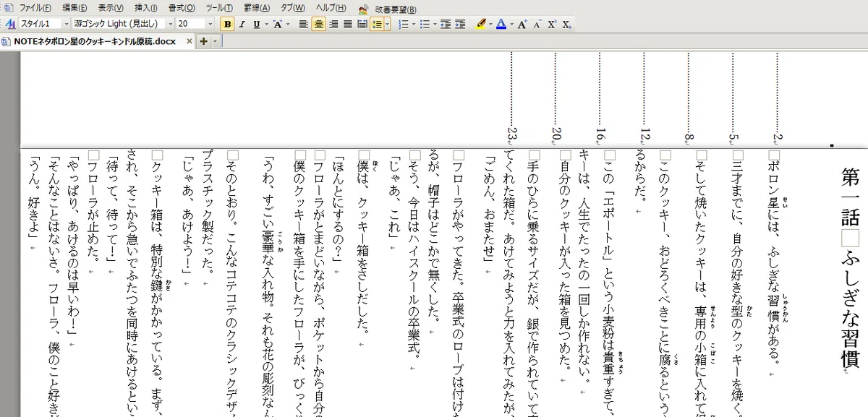Click the TOC entry page number 23
The width and height of the screenshot is (868, 417).
[512, 134]
